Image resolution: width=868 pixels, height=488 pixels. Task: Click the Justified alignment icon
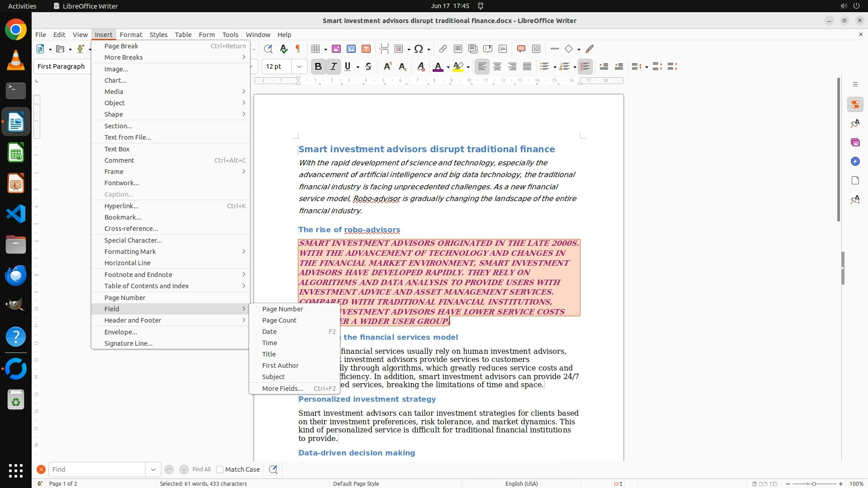point(527,66)
